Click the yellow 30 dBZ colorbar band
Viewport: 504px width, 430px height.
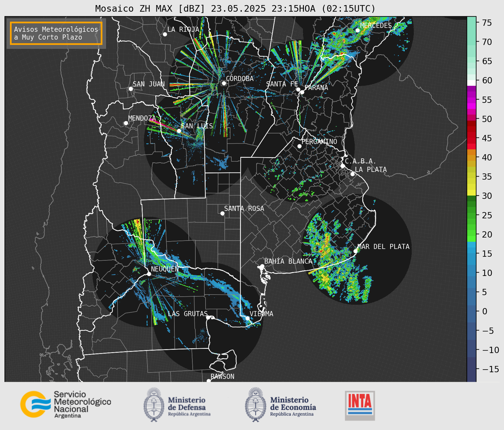(471, 193)
